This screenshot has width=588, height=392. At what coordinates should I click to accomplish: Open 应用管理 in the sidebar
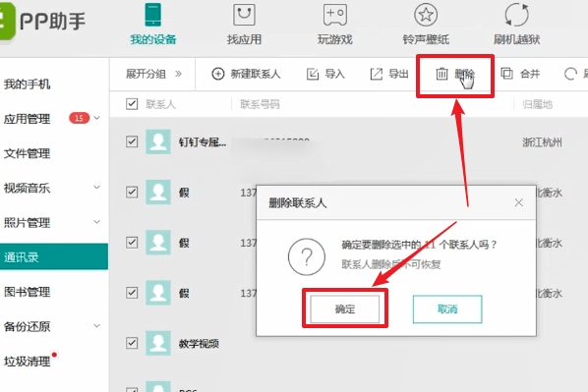pyautogui.click(x=27, y=119)
